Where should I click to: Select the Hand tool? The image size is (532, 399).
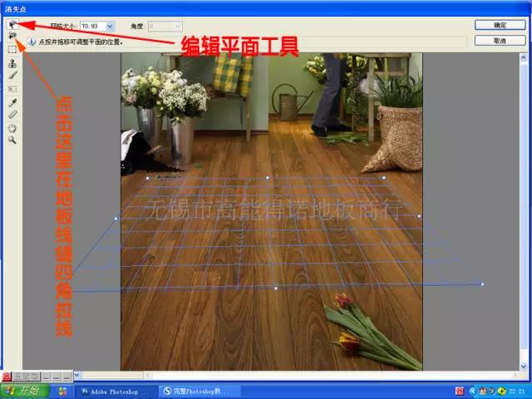(x=12, y=128)
